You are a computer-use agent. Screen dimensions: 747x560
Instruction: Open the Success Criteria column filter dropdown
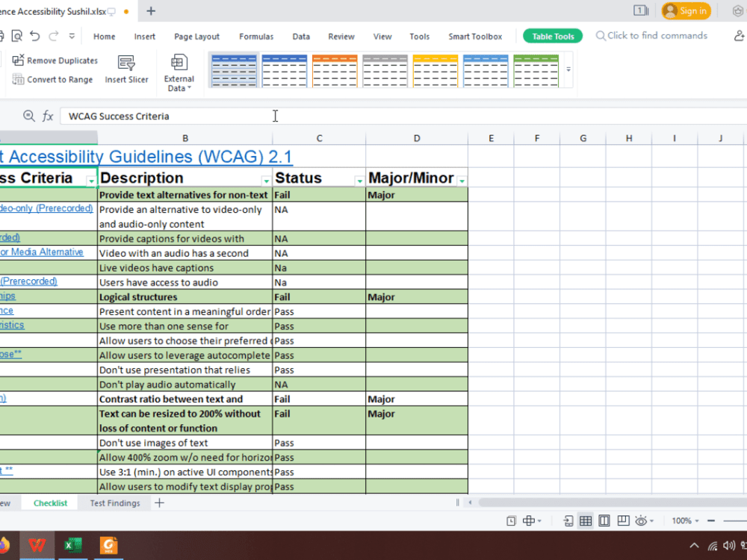91,181
